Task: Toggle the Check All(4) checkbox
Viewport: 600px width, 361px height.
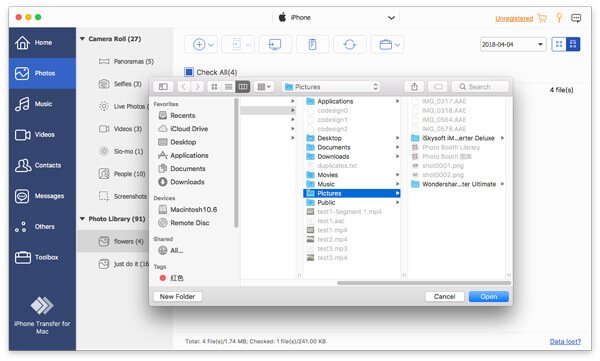Action: (x=189, y=72)
